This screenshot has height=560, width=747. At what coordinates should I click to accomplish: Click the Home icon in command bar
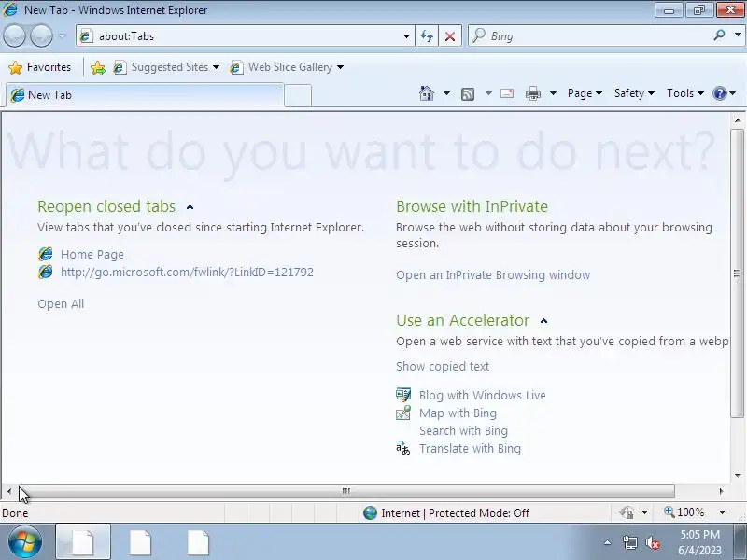pos(427,93)
